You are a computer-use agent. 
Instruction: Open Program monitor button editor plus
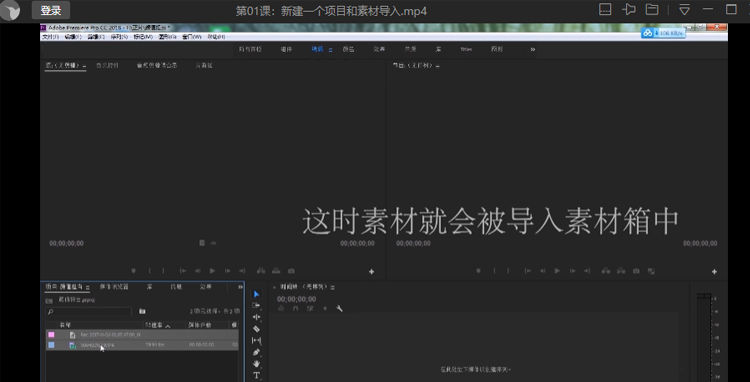point(714,272)
